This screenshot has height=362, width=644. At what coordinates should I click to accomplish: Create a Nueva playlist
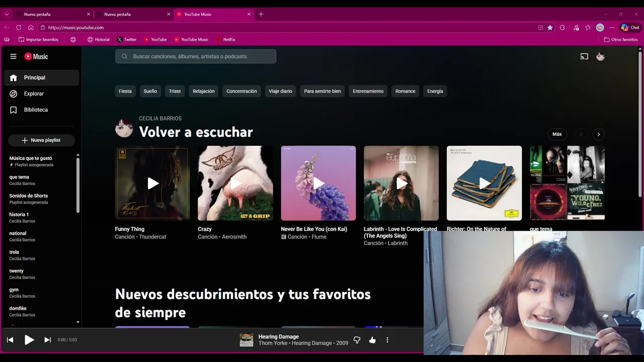coord(41,140)
